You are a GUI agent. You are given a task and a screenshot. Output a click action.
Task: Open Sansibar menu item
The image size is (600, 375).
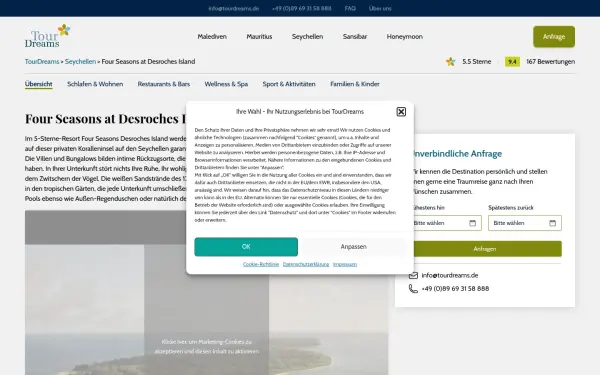coord(355,37)
